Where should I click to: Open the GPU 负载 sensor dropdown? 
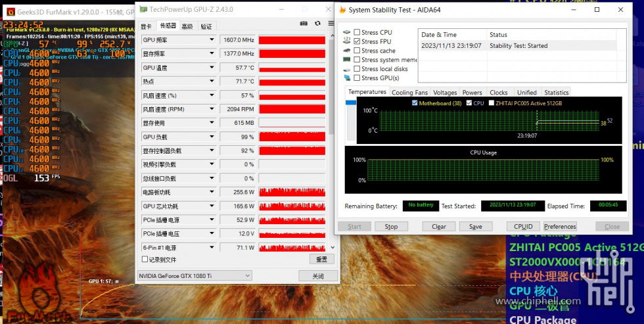click(x=212, y=137)
